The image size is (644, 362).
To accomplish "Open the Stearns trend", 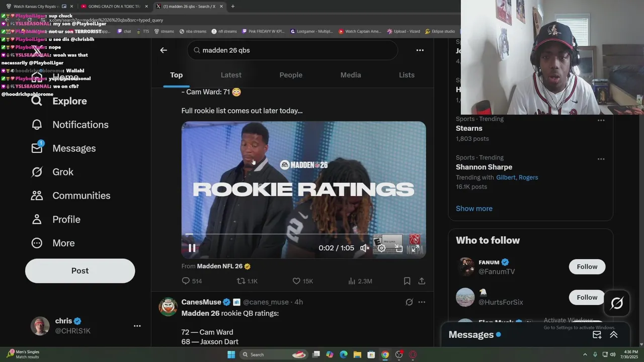I will point(469,129).
